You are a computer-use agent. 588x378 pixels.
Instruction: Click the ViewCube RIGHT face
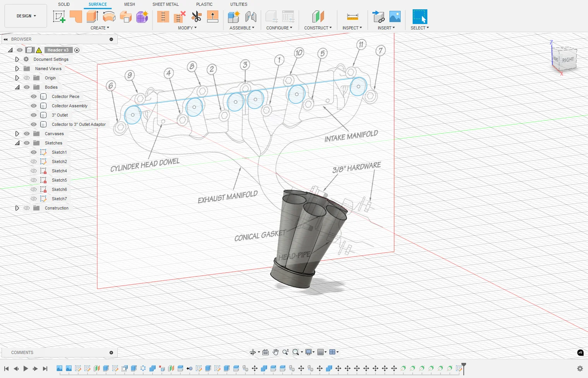click(568, 60)
